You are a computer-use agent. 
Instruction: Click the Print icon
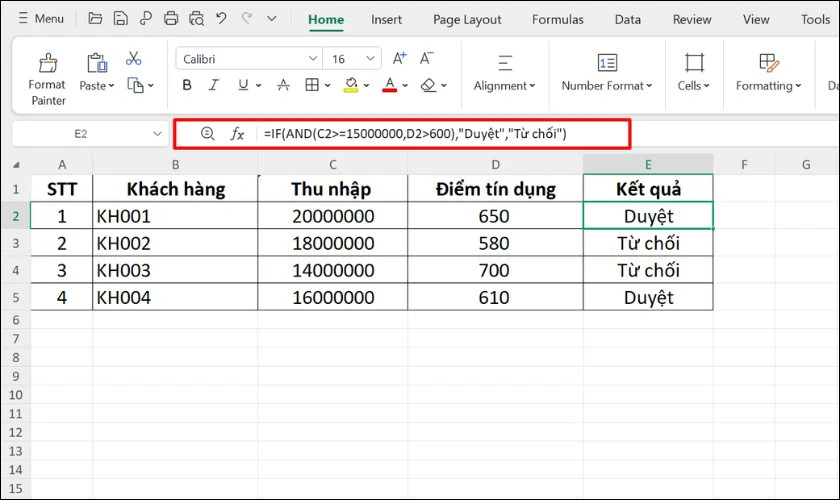pos(171,19)
